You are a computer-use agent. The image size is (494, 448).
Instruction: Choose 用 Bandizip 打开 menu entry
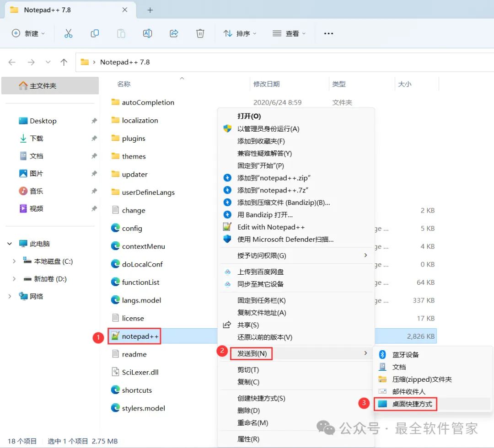[265, 215]
